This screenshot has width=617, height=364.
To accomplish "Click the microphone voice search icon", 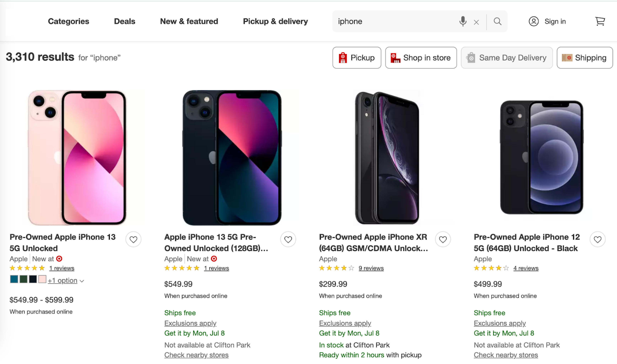I will pyautogui.click(x=463, y=21).
